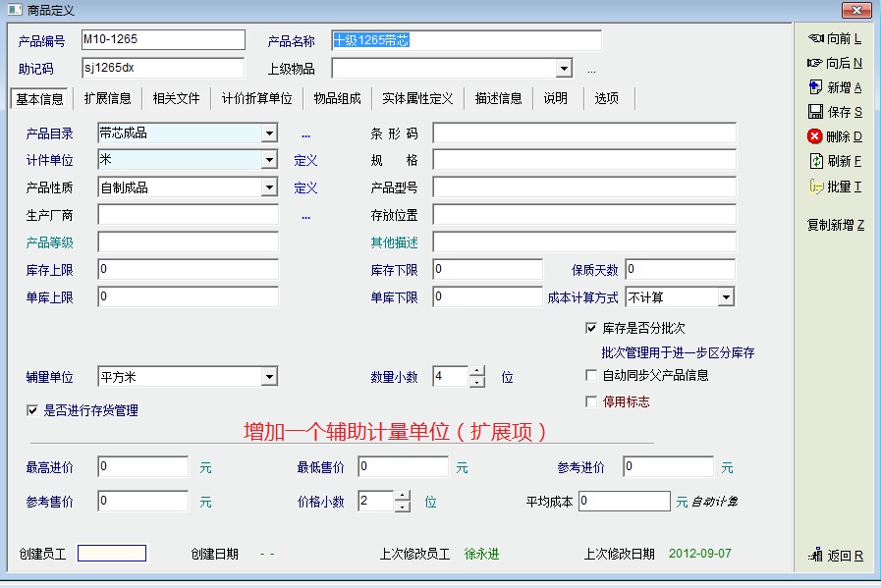Expand the 成本计算方式 dropdown
The height and width of the screenshot is (588, 881).
coord(726,297)
